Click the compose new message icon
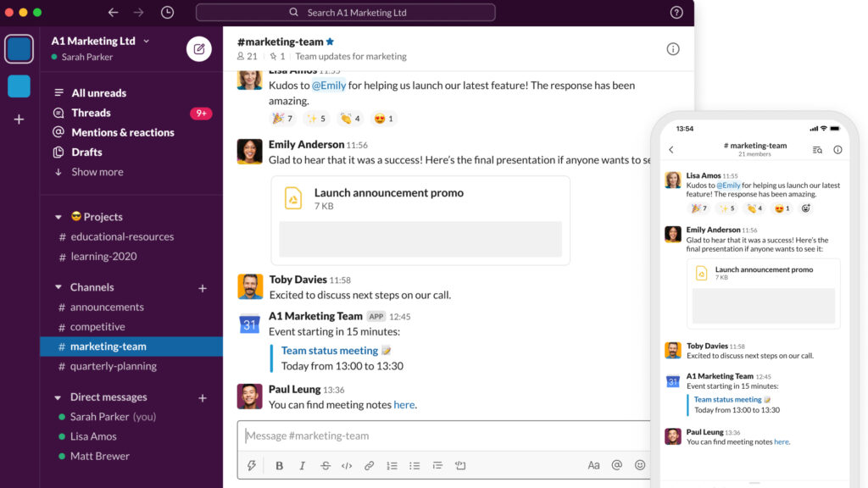Image resolution: width=868 pixels, height=488 pixels. pos(199,49)
